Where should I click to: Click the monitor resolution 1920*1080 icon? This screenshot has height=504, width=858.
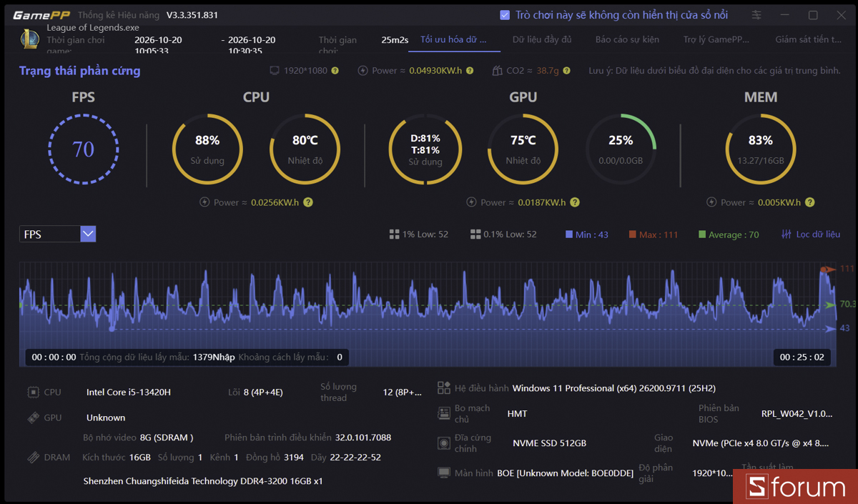275,71
